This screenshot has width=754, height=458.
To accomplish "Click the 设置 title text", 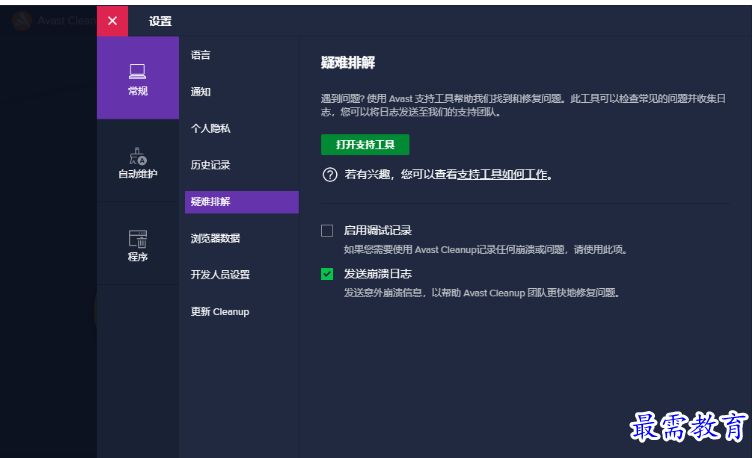I will pyautogui.click(x=160, y=21).
